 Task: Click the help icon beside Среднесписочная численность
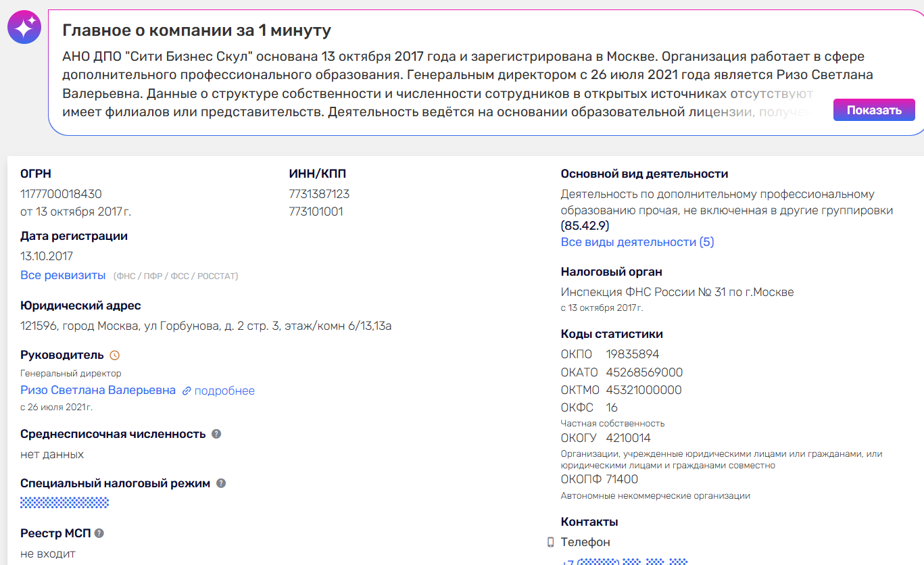[216, 434]
